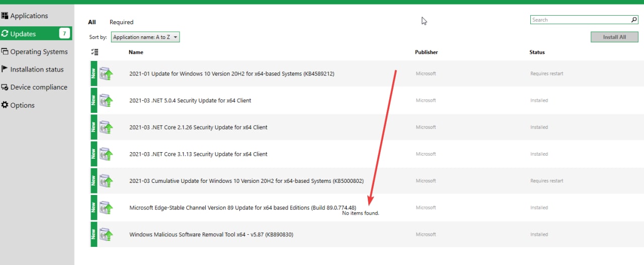Click the Device compliance icon
The height and width of the screenshot is (265, 644).
pyautogui.click(x=5, y=87)
